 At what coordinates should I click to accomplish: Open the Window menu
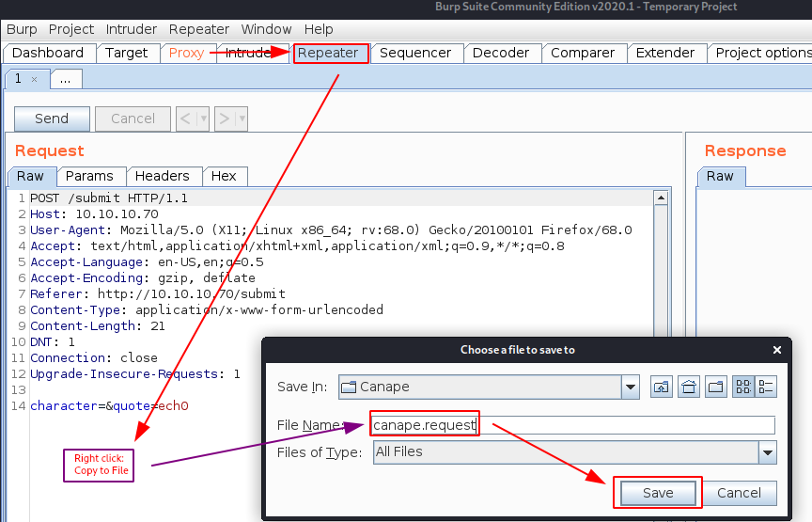pos(266,29)
